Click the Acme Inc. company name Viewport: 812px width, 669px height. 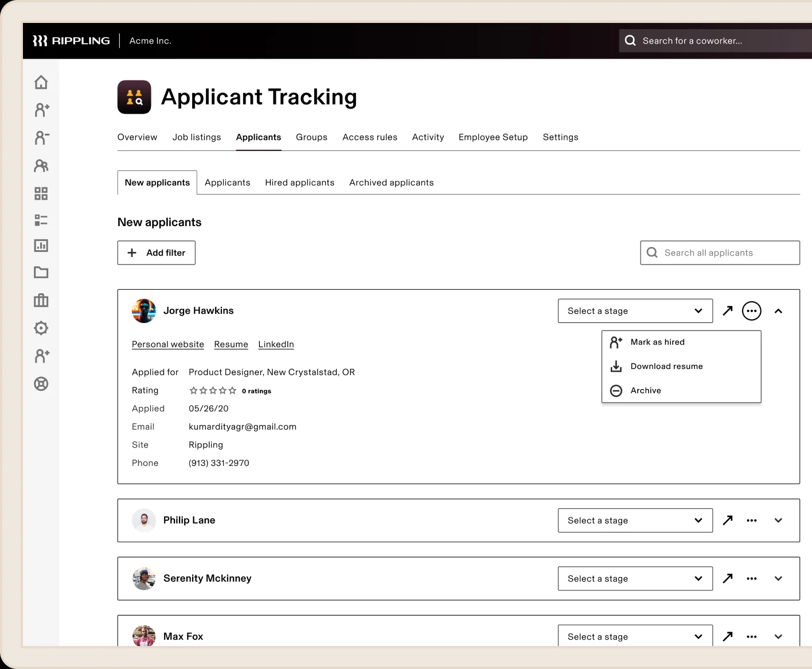coord(150,41)
